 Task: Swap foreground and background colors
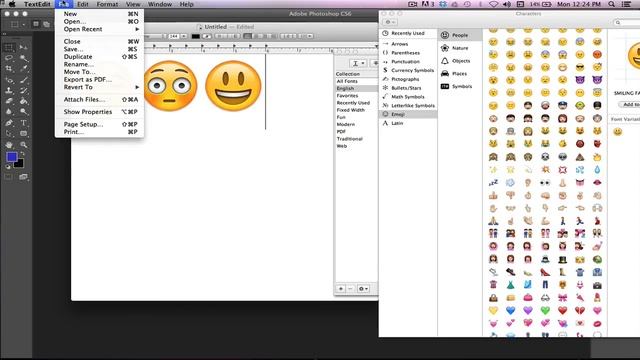click(22, 154)
